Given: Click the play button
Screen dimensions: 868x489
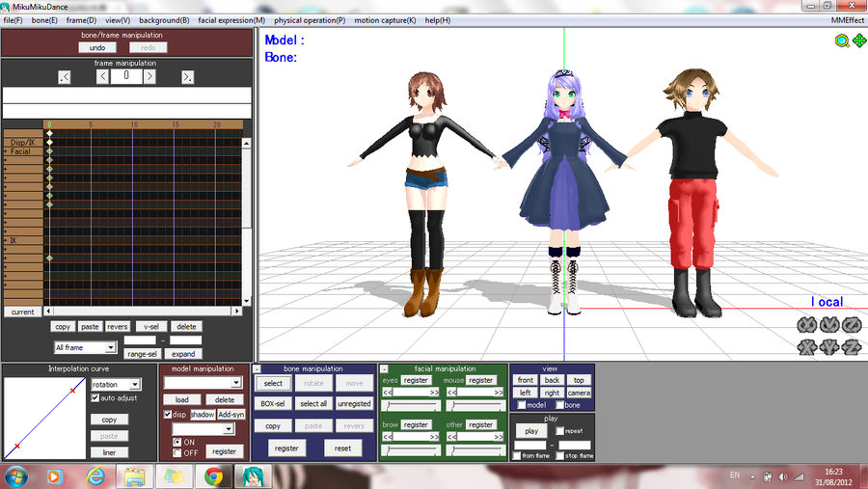Looking at the screenshot, I should 531,431.
